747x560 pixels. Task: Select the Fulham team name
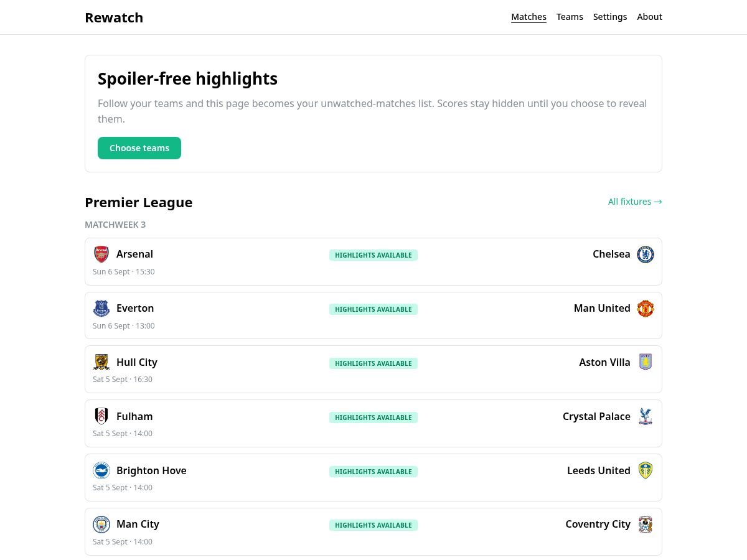[134, 416]
